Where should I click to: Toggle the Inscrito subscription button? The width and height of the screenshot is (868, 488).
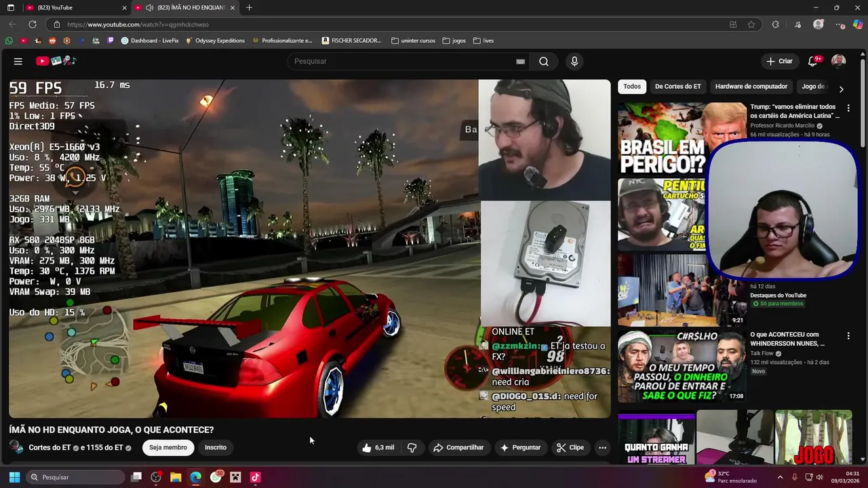coord(216,447)
